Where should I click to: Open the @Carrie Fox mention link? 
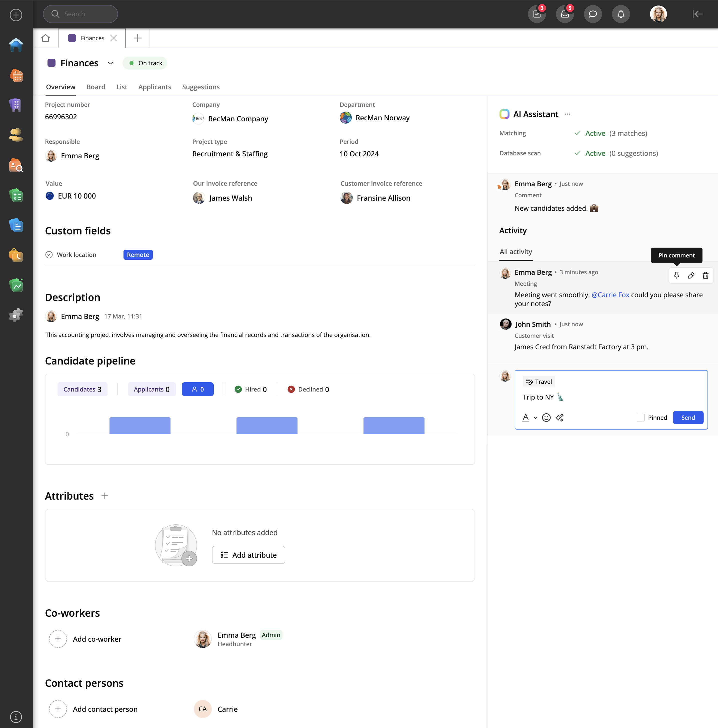(x=610, y=295)
